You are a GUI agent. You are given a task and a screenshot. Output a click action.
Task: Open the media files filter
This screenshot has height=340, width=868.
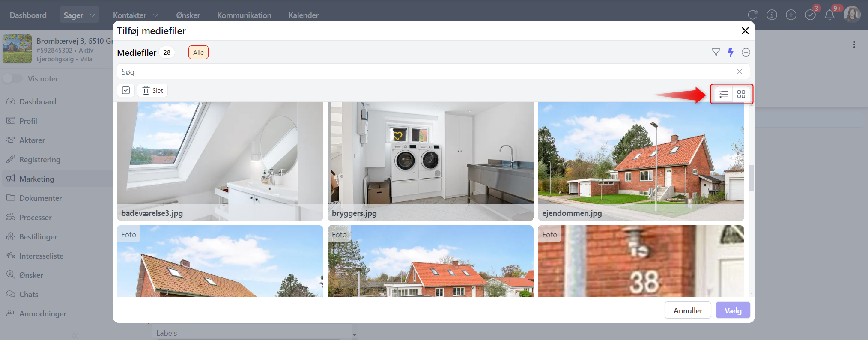click(716, 52)
